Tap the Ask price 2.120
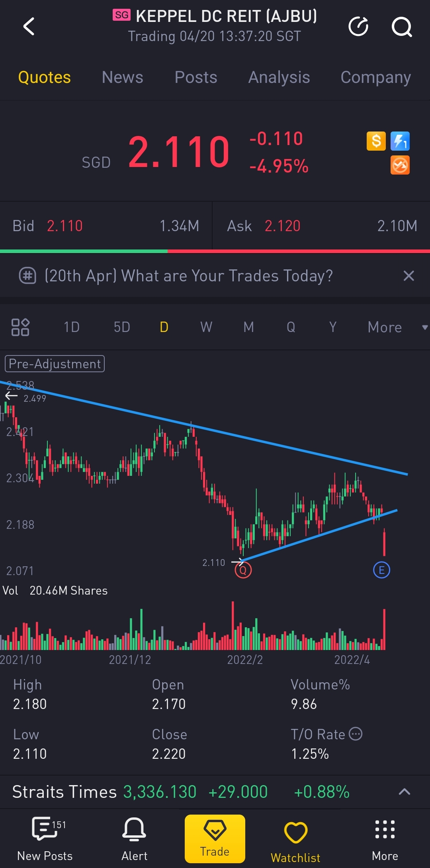The image size is (430, 868). pyautogui.click(x=283, y=226)
